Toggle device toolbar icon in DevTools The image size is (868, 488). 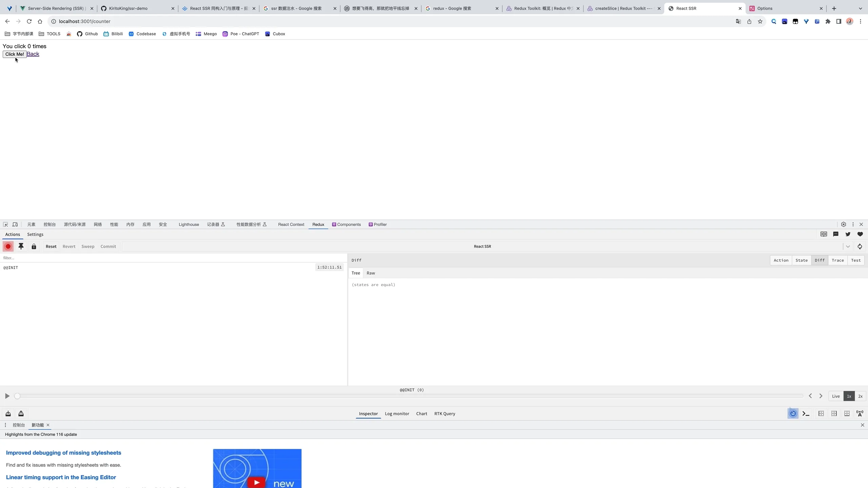(x=15, y=224)
